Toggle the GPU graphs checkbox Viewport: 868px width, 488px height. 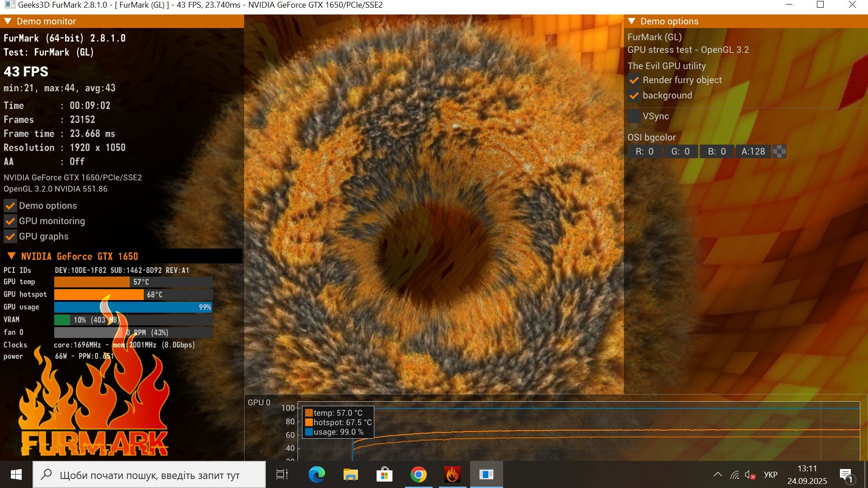[x=10, y=237]
